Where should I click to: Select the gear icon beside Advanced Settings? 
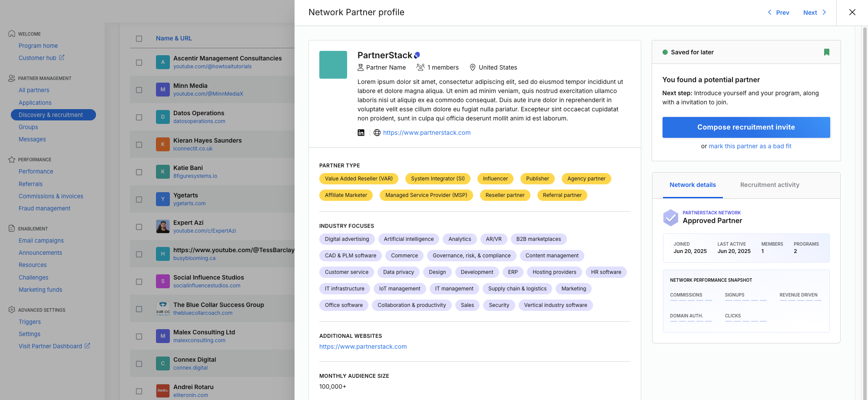coord(11,310)
